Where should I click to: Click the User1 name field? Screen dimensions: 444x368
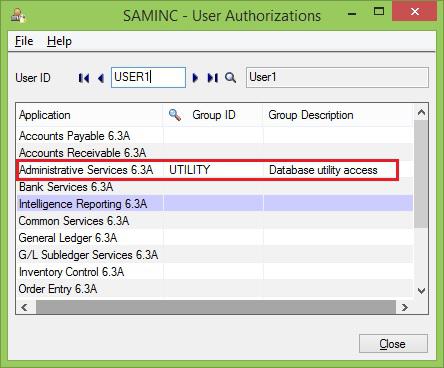(x=337, y=77)
